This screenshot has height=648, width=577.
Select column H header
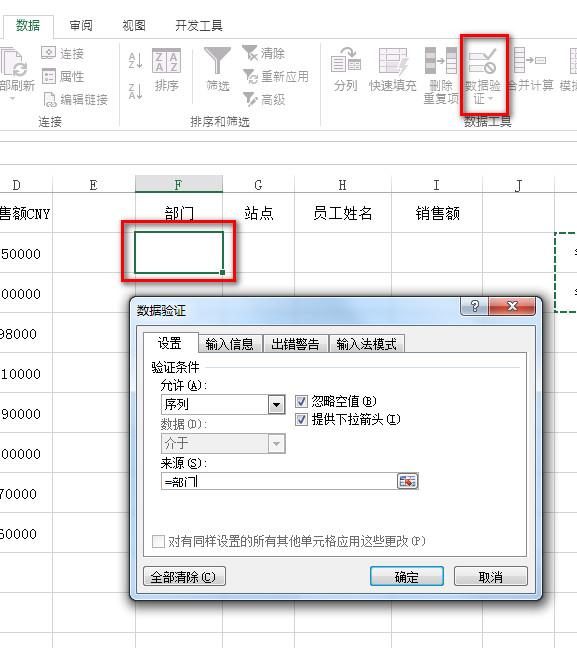pos(343,184)
